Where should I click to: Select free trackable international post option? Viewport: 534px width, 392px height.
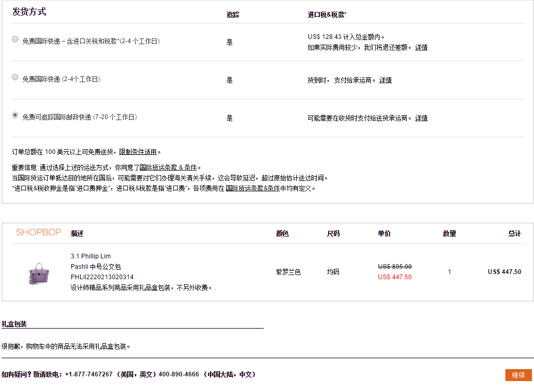pos(15,115)
